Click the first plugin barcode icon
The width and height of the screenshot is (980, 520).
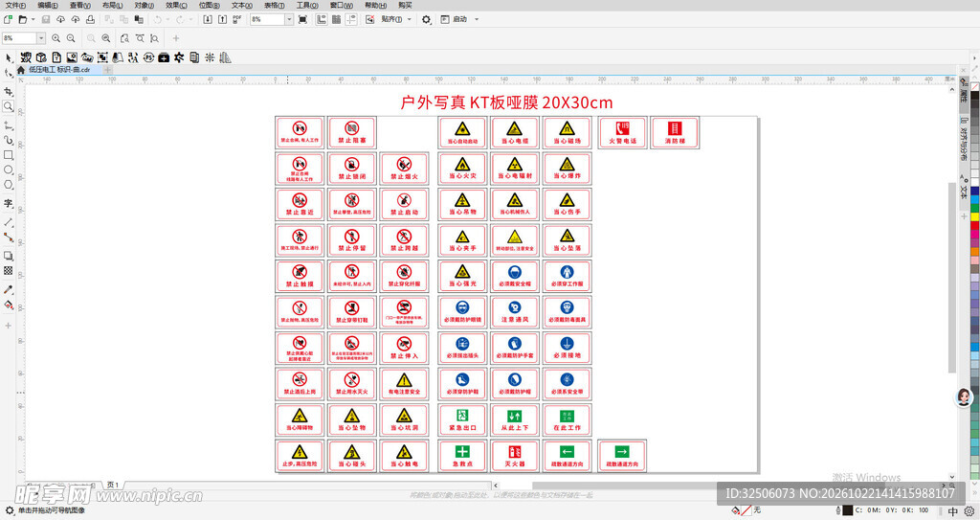(26, 57)
